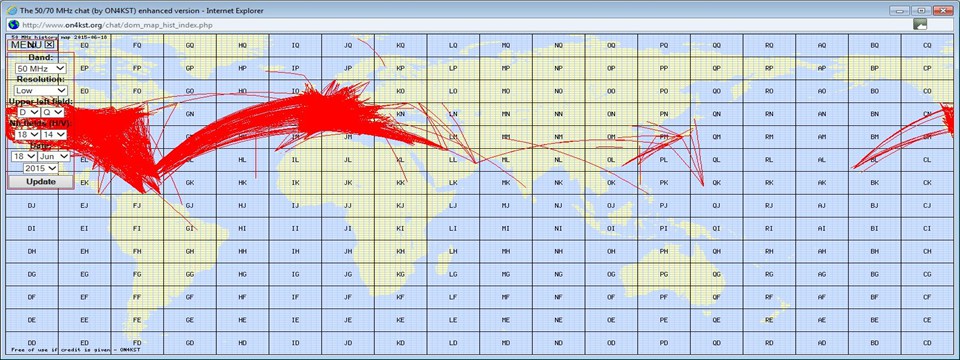Expand the vertical fields dropdown showing 14

[54, 135]
